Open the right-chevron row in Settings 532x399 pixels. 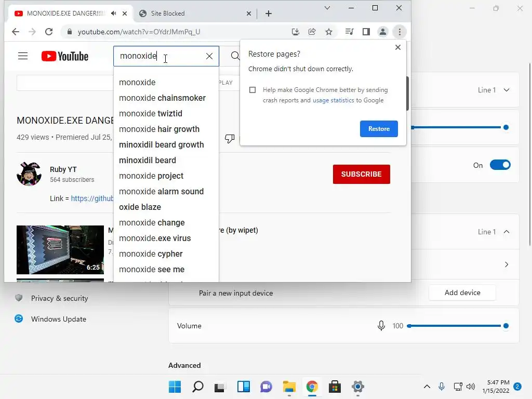click(507, 264)
